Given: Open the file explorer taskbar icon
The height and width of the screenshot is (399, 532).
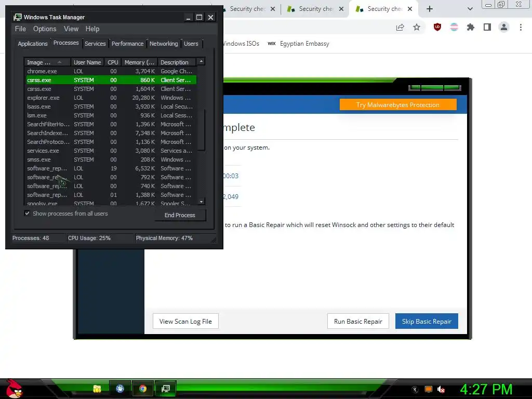Looking at the screenshot, I should pos(97,389).
